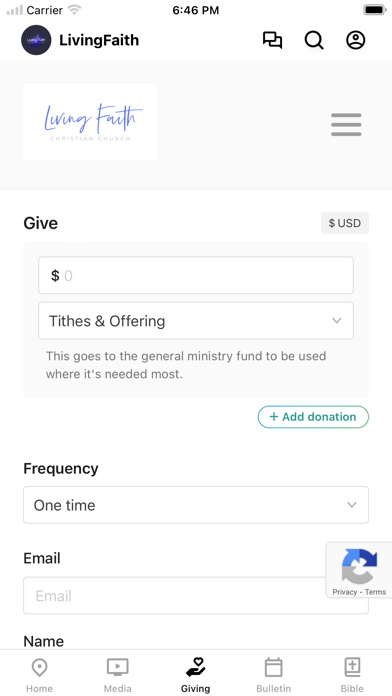Open the Bulletin tab
Image resolution: width=392 pixels, height=696 pixels.
click(x=273, y=675)
